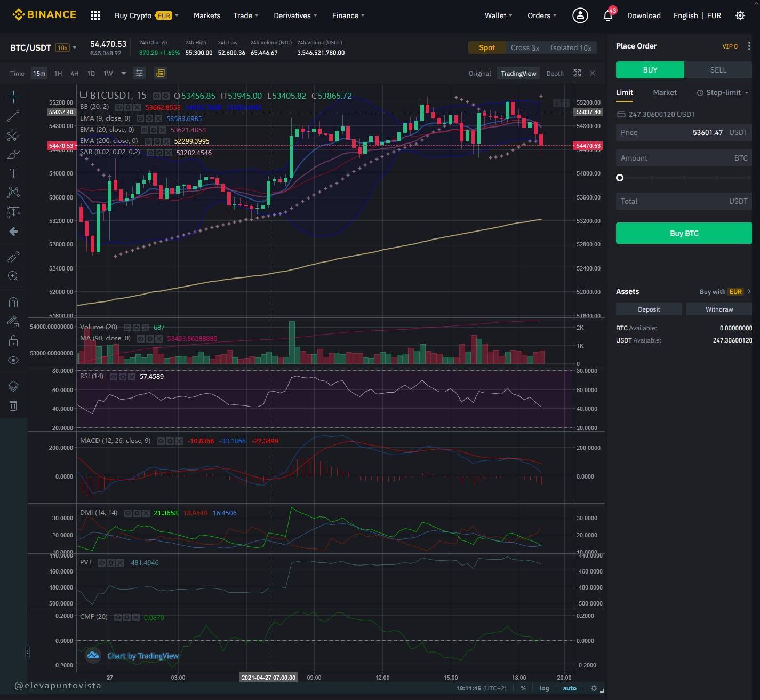Screen dimensions: 760x700
Task: Expand the Trade dropdown
Action: coord(246,15)
